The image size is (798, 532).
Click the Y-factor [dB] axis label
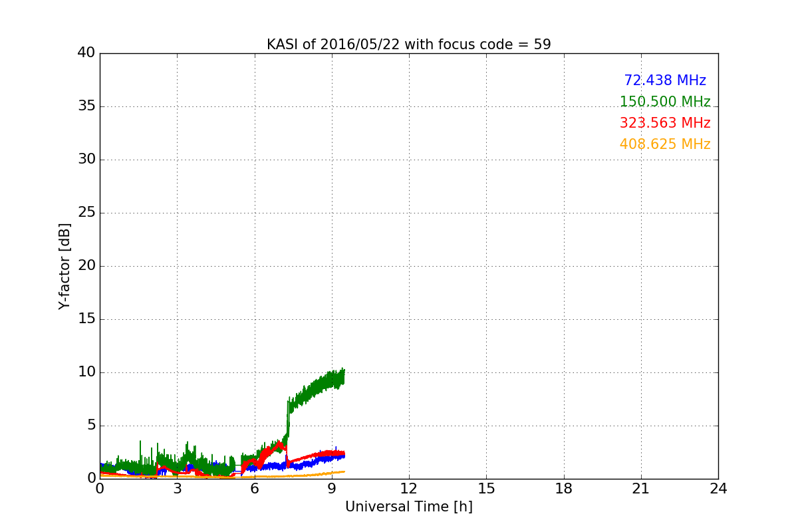click(64, 266)
